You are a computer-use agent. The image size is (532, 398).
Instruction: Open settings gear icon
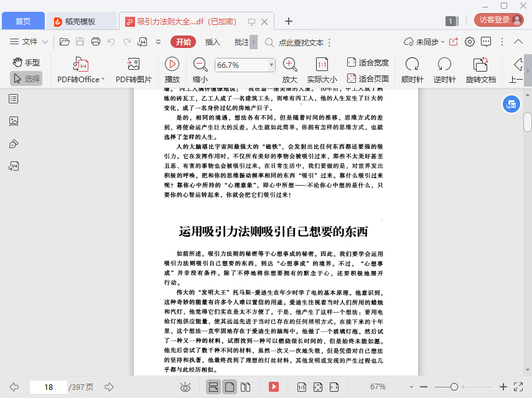click(x=470, y=42)
